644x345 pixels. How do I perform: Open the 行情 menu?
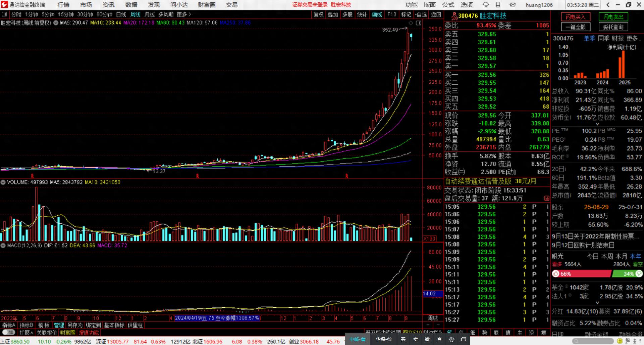point(63,5)
